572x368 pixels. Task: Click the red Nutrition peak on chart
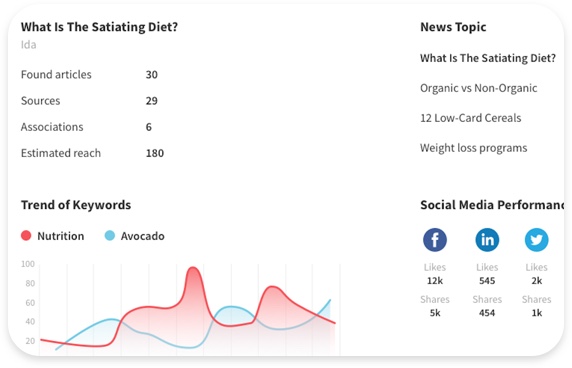coord(193,270)
